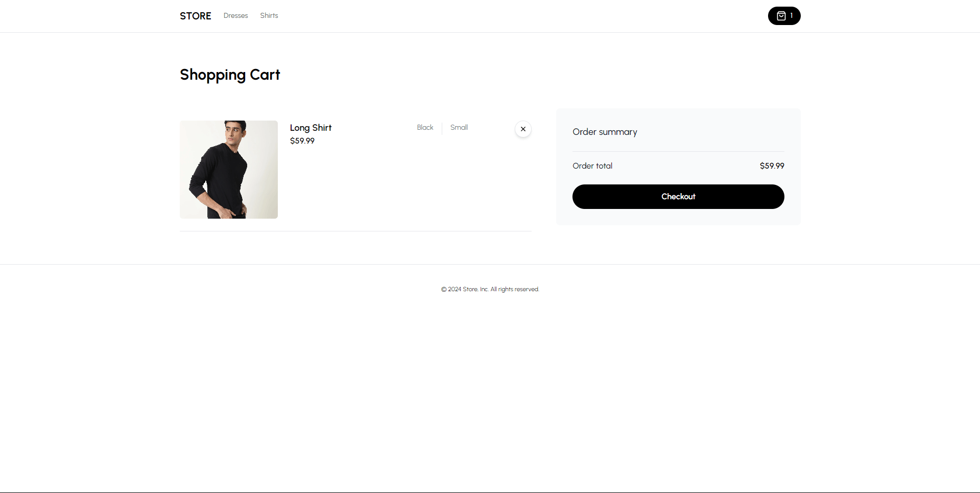Click the Small size label
Image resolution: width=980 pixels, height=493 pixels.
click(459, 128)
